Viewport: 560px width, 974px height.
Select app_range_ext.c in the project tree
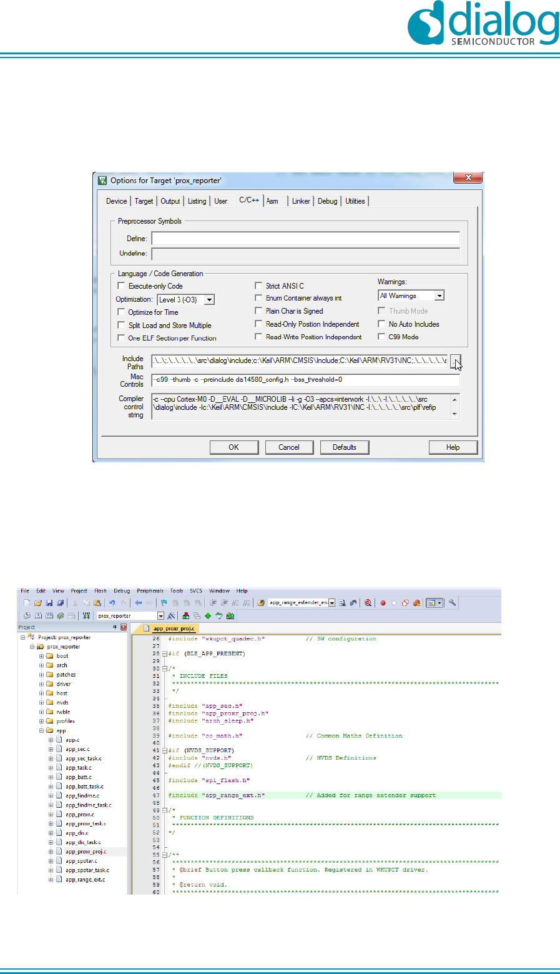click(85, 880)
